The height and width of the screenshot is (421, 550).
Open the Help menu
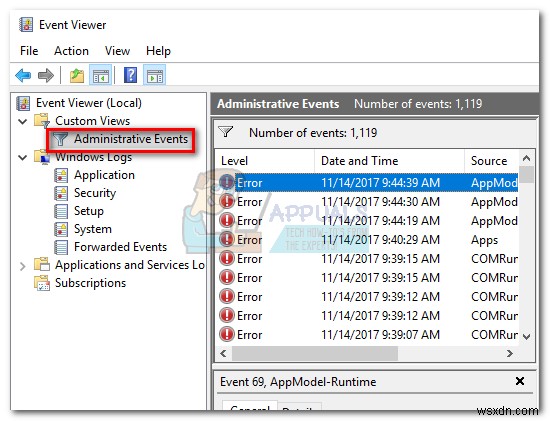pyautogui.click(x=158, y=51)
